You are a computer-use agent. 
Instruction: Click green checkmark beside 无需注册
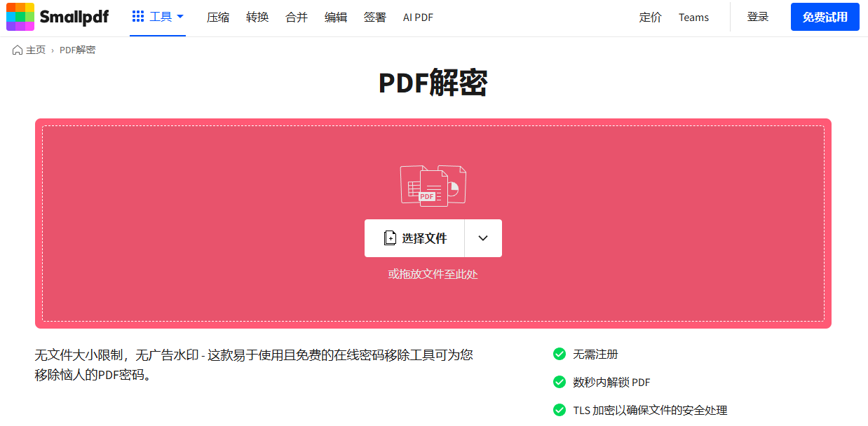(x=560, y=355)
